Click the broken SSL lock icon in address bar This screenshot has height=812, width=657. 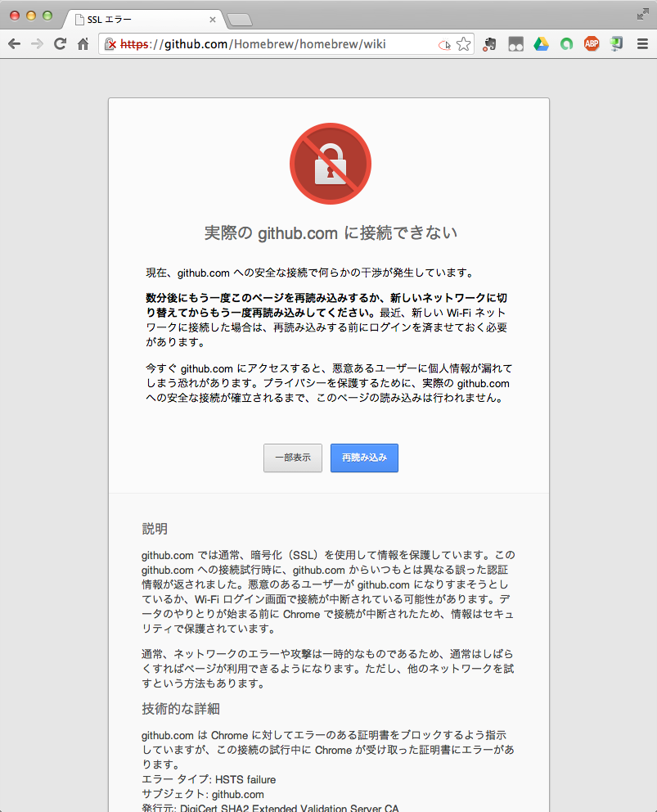pos(110,44)
